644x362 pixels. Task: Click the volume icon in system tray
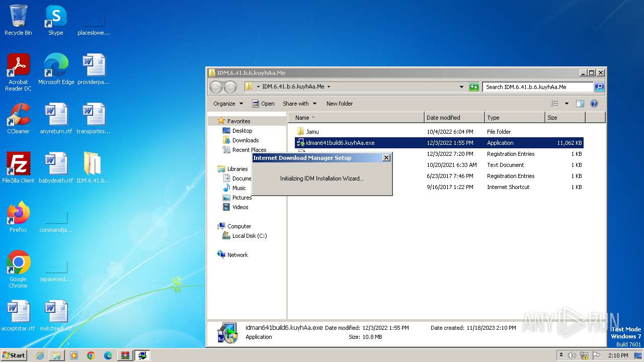[572, 355]
